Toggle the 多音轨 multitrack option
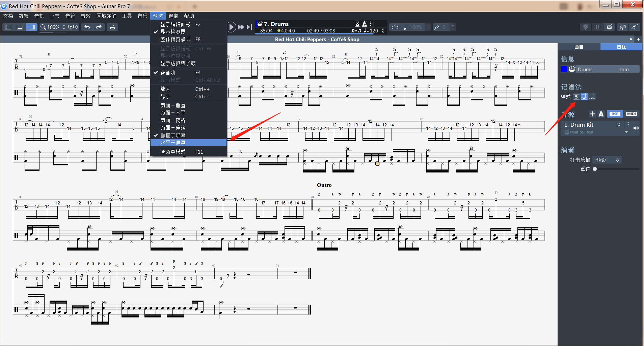The image size is (644, 346). pyautogui.click(x=168, y=73)
